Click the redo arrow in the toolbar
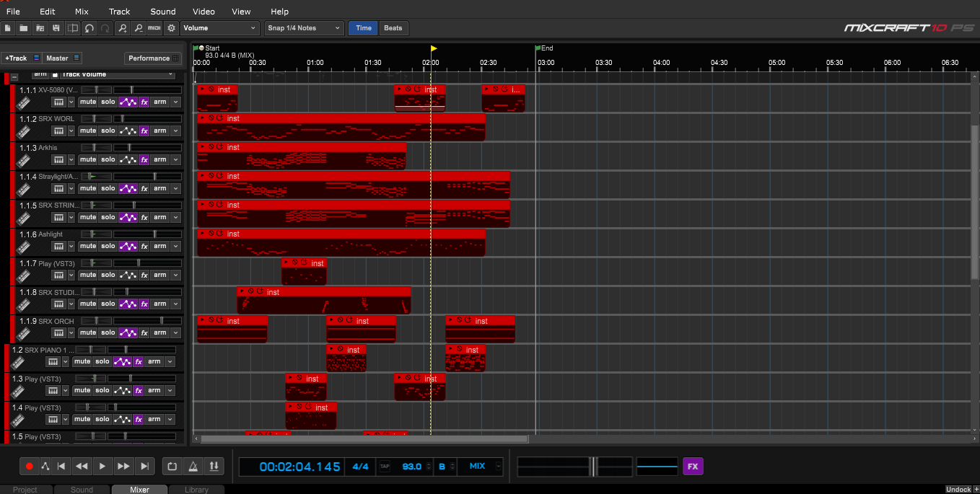The height and width of the screenshot is (494, 980). (x=105, y=28)
